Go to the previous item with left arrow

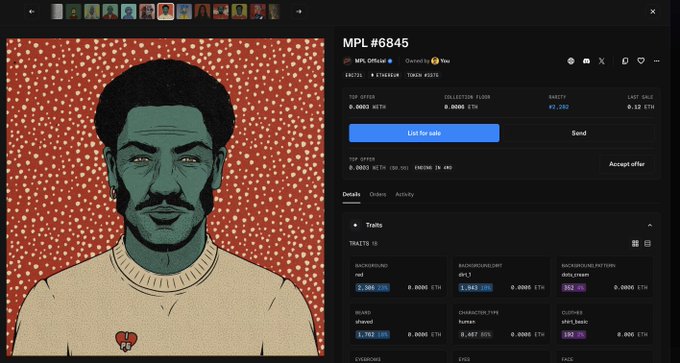pos(32,12)
